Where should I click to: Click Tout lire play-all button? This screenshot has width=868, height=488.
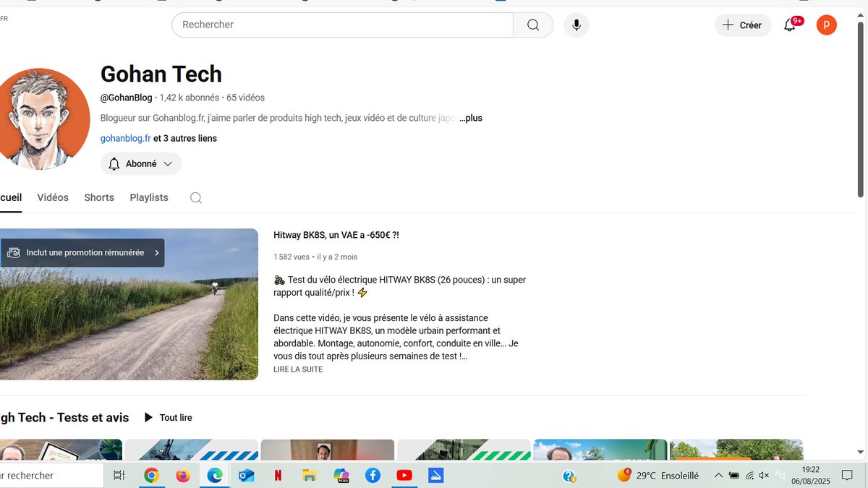coord(168,418)
